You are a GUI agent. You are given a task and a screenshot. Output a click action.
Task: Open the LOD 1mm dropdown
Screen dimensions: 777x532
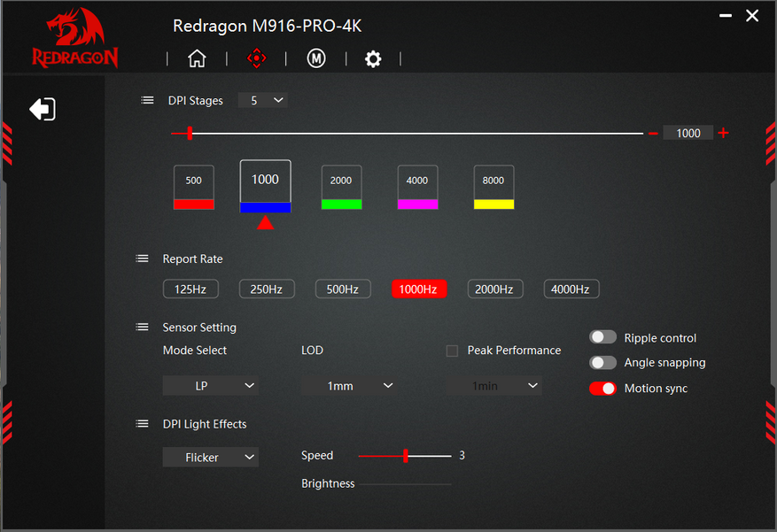[349, 386]
